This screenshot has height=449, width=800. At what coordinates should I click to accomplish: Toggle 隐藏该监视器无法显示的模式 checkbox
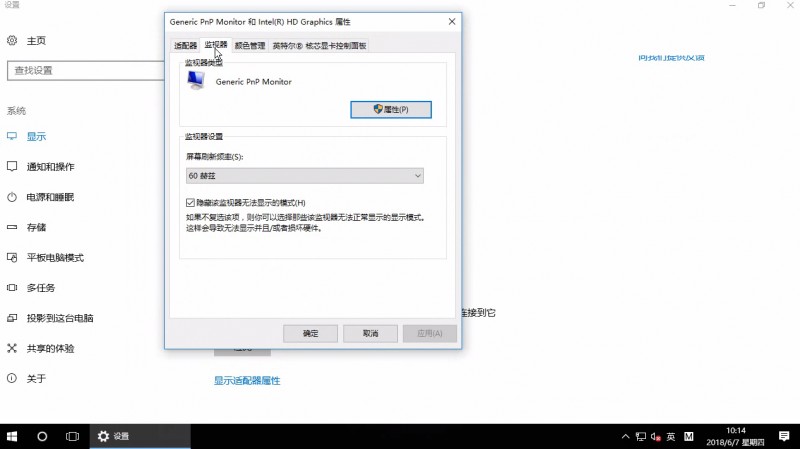point(190,203)
